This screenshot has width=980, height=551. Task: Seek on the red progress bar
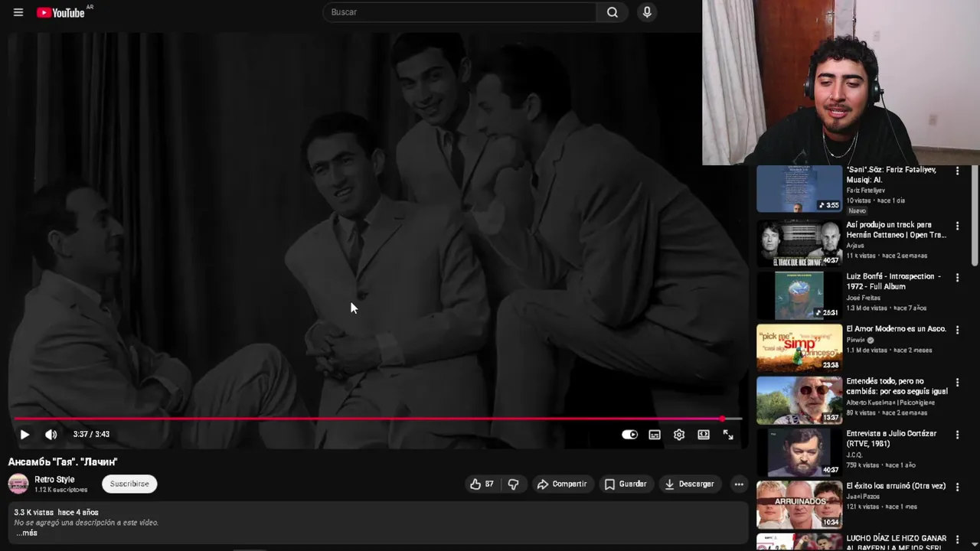click(x=378, y=419)
